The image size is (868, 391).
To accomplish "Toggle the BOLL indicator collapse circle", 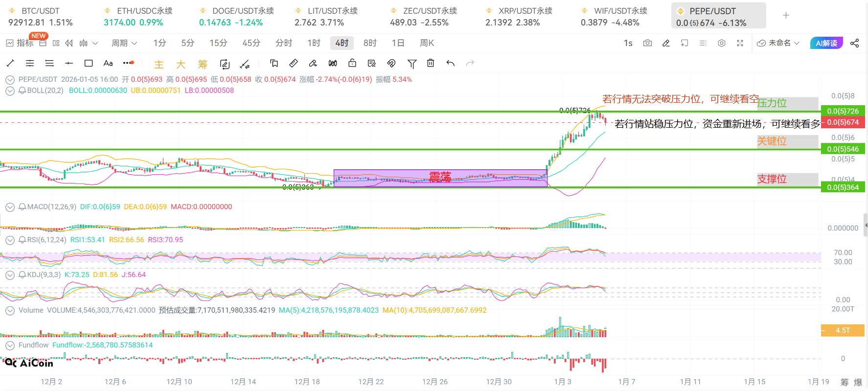I will [x=10, y=91].
